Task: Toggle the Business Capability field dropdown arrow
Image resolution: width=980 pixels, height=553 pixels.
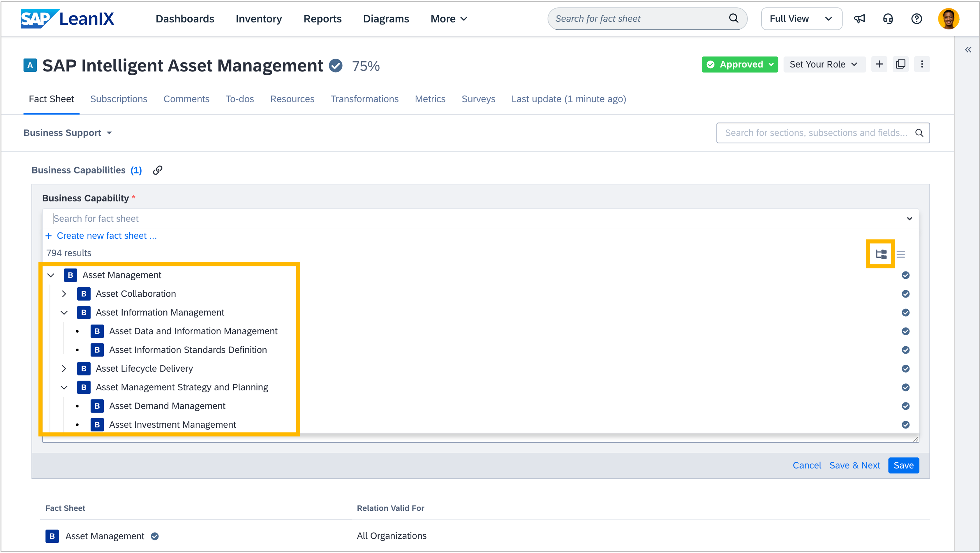Action: [909, 218]
